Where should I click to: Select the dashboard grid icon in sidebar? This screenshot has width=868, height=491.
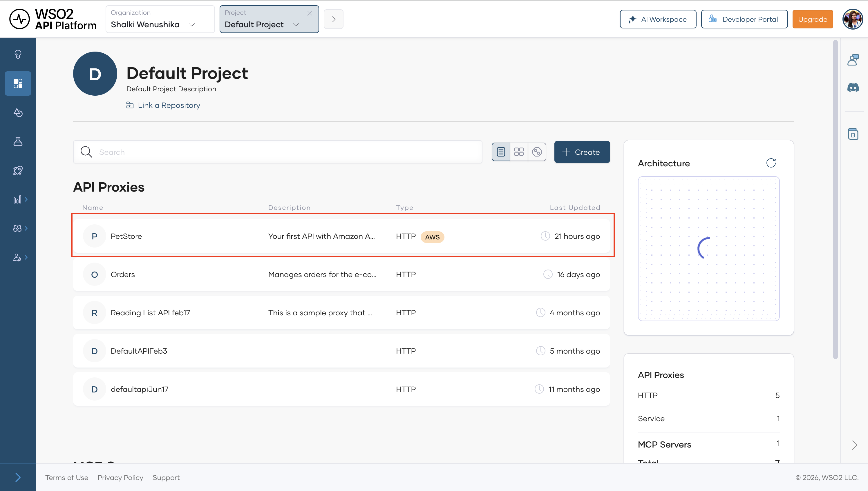18,83
